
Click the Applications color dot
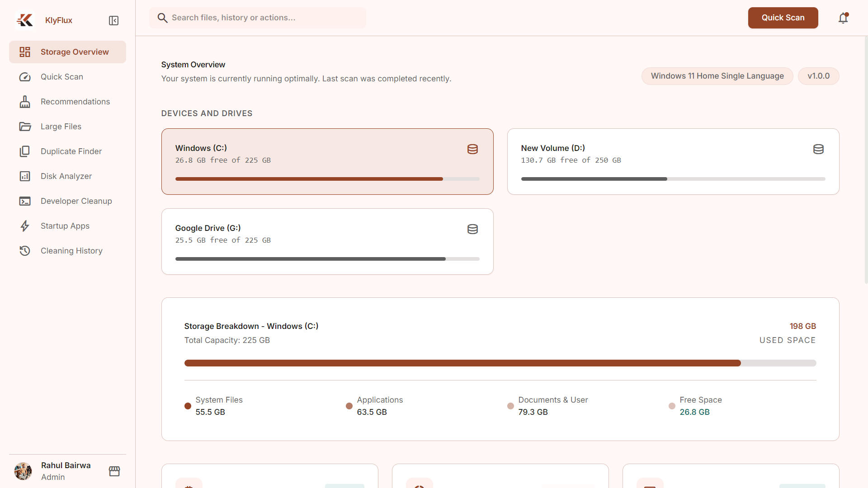349,406
